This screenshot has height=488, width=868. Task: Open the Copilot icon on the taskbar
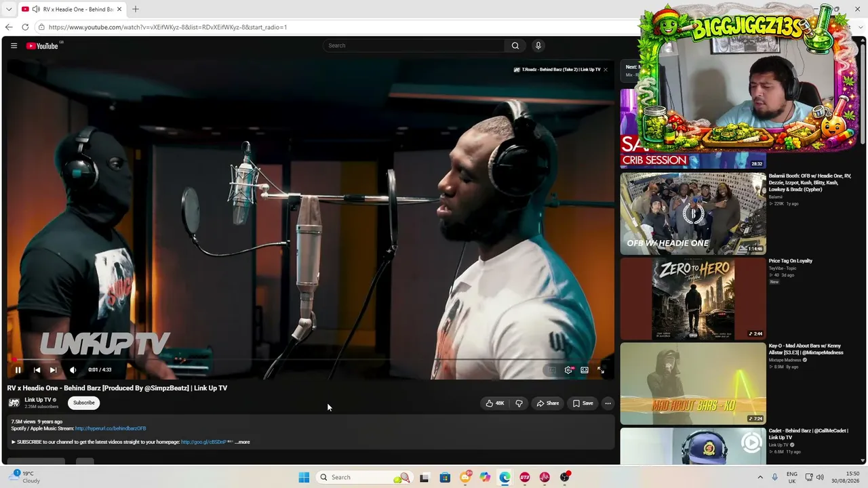pyautogui.click(x=485, y=477)
